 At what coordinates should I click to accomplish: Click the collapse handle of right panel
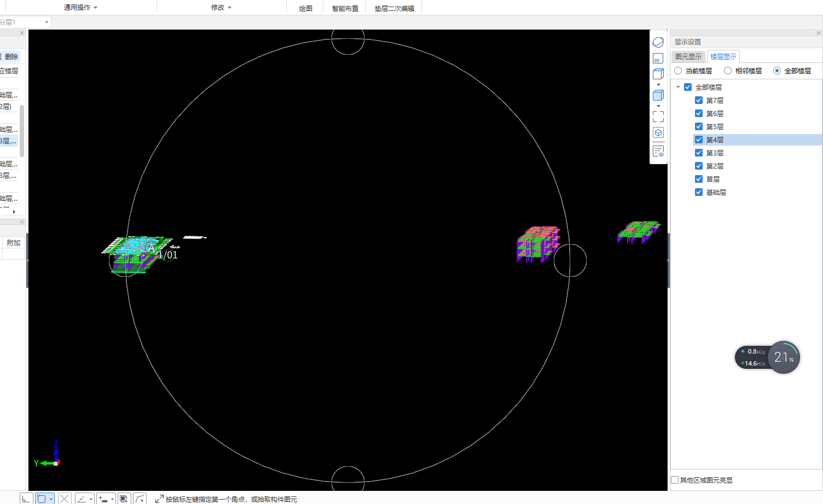coord(669,260)
